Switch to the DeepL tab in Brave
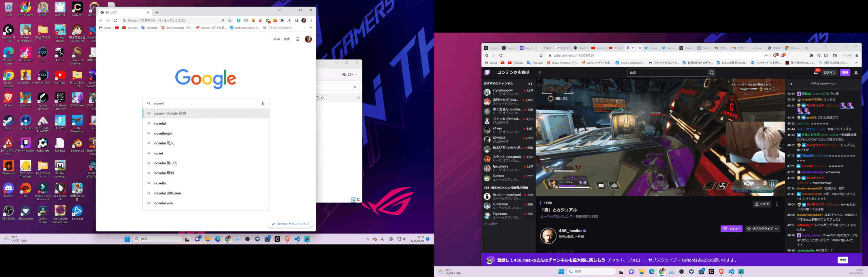The width and height of the screenshot is (868, 277). (x=581, y=48)
